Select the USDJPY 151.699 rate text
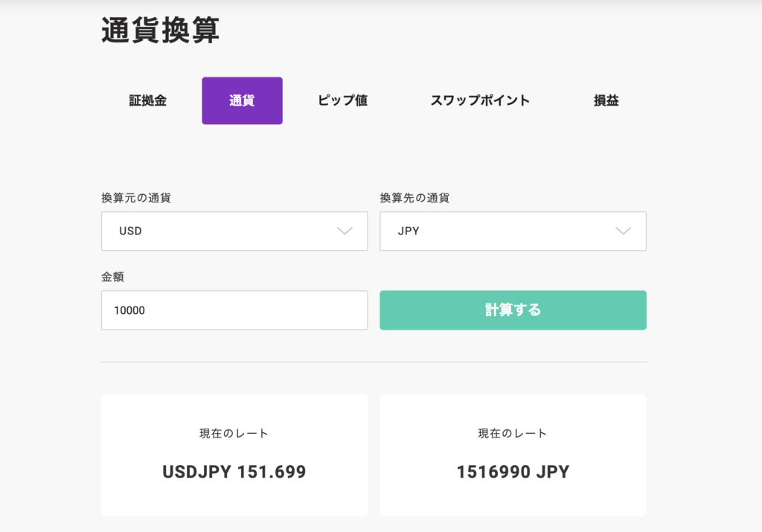The width and height of the screenshot is (762, 532). (234, 472)
